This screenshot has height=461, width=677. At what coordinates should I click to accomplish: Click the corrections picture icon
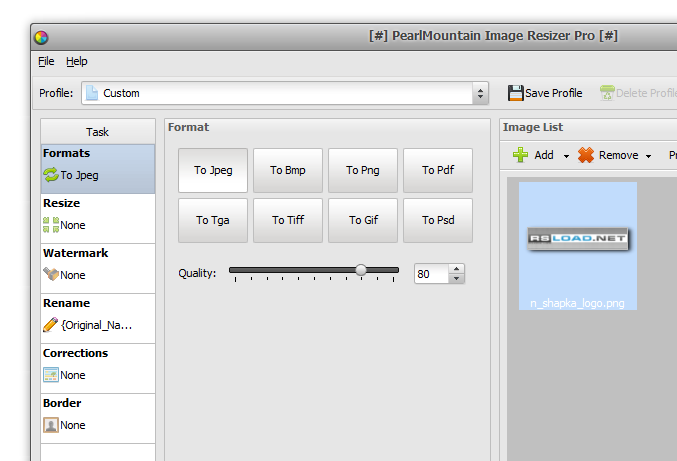tap(51, 375)
